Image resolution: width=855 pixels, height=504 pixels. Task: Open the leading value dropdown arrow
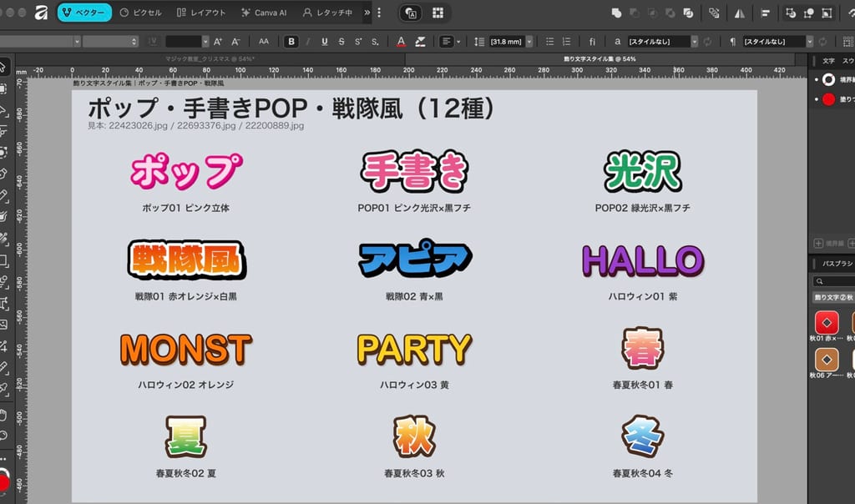coord(529,42)
